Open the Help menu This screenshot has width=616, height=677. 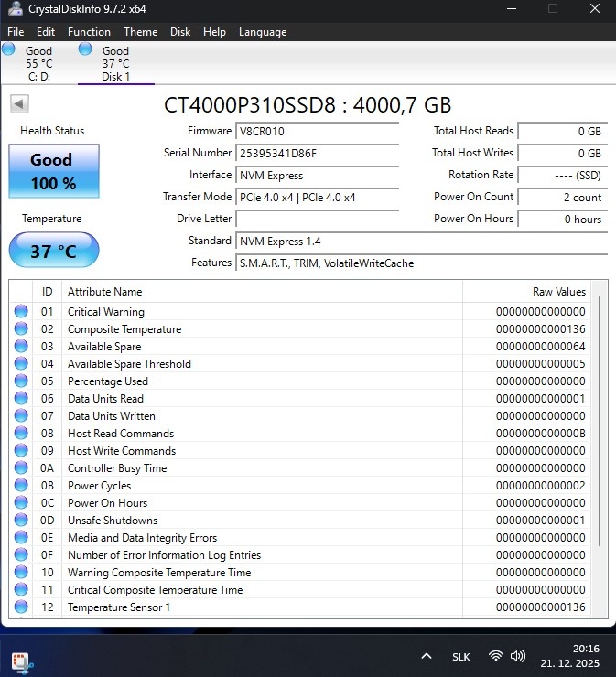[x=214, y=32]
